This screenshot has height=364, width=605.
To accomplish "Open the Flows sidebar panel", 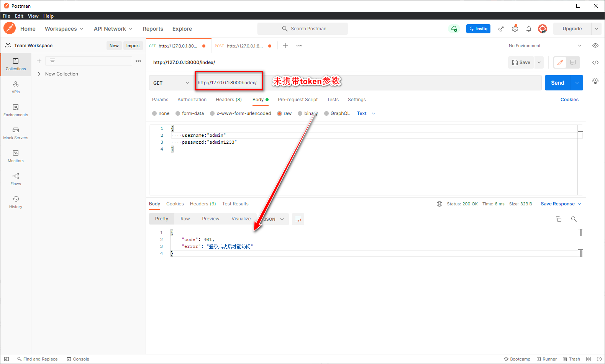I will [16, 179].
